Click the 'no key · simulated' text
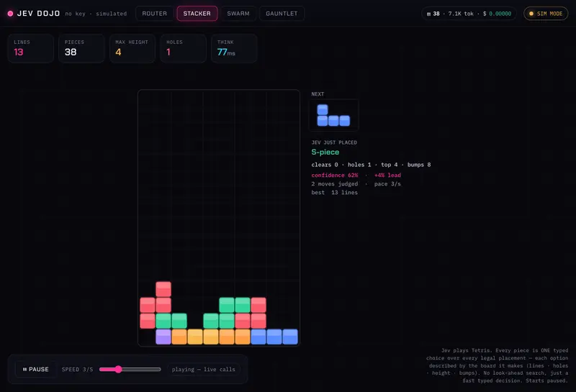576x392 pixels. (96, 14)
